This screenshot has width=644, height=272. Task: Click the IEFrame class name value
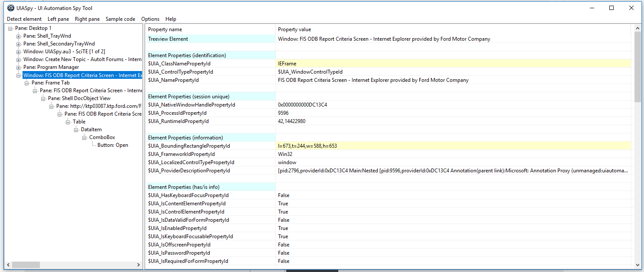[287, 64]
